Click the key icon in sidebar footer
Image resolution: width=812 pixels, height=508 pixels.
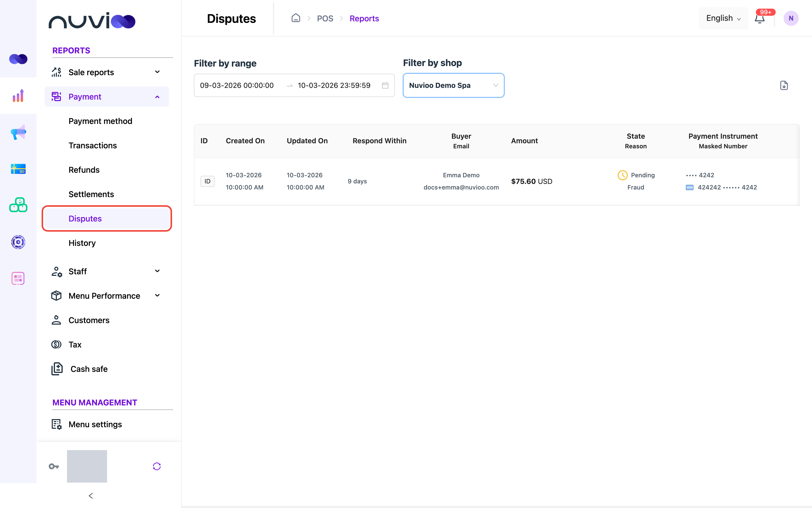click(x=54, y=466)
